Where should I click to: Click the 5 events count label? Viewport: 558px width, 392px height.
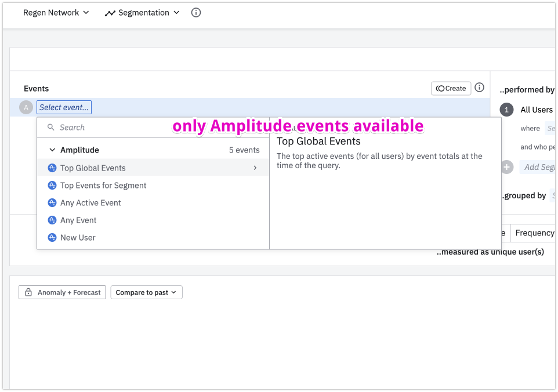click(x=244, y=150)
